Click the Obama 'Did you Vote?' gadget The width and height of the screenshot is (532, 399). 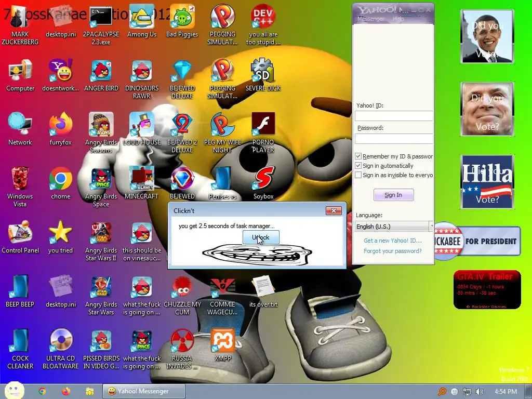(487, 36)
